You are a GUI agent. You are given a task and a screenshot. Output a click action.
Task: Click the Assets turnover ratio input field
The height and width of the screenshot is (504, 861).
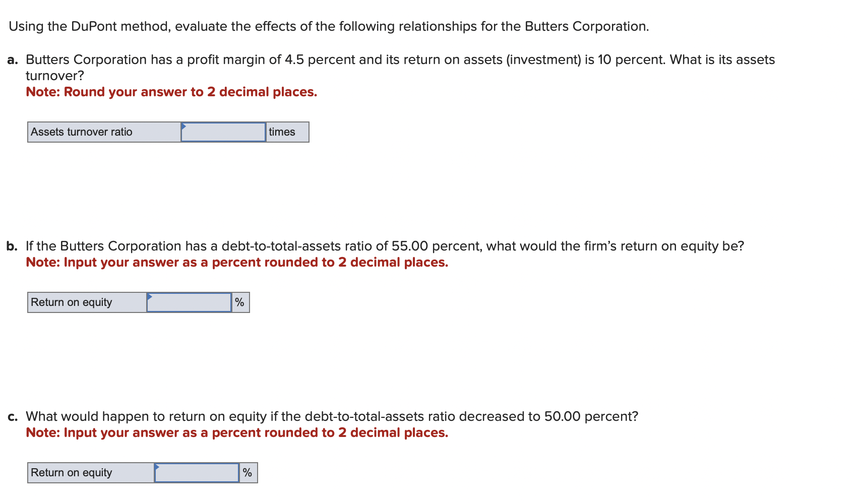tap(223, 132)
